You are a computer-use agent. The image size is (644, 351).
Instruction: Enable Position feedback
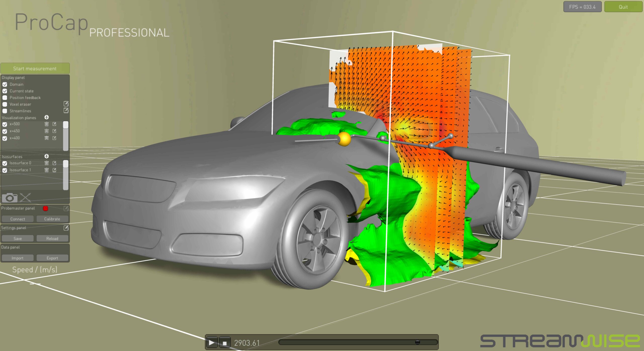tap(5, 98)
